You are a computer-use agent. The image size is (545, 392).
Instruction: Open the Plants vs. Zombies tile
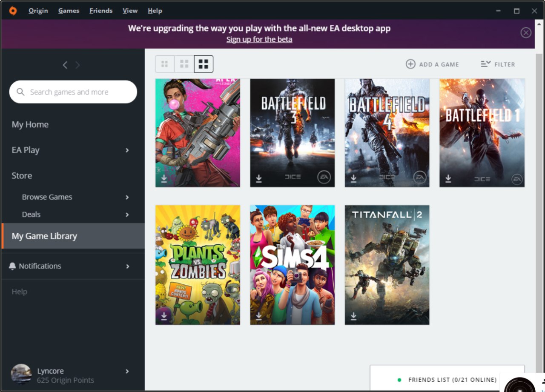tap(198, 265)
